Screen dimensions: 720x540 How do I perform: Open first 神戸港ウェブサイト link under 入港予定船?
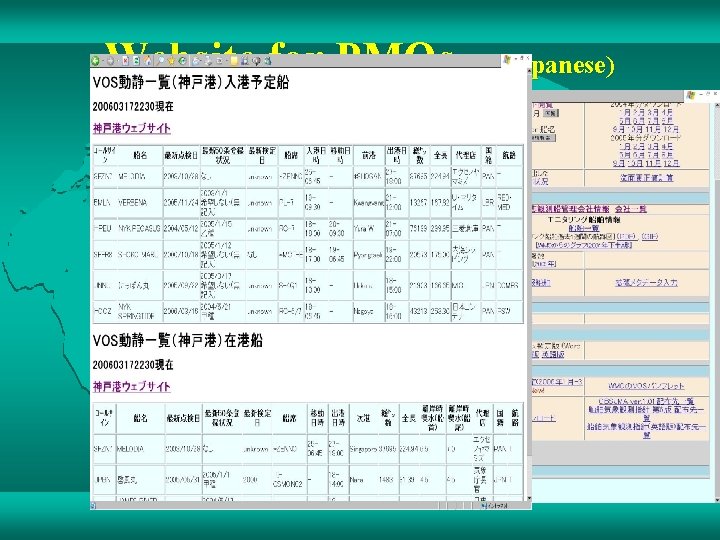tap(132, 128)
